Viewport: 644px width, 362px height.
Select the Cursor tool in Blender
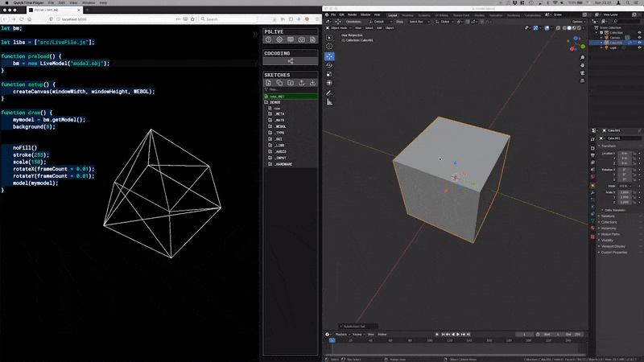coord(329,47)
